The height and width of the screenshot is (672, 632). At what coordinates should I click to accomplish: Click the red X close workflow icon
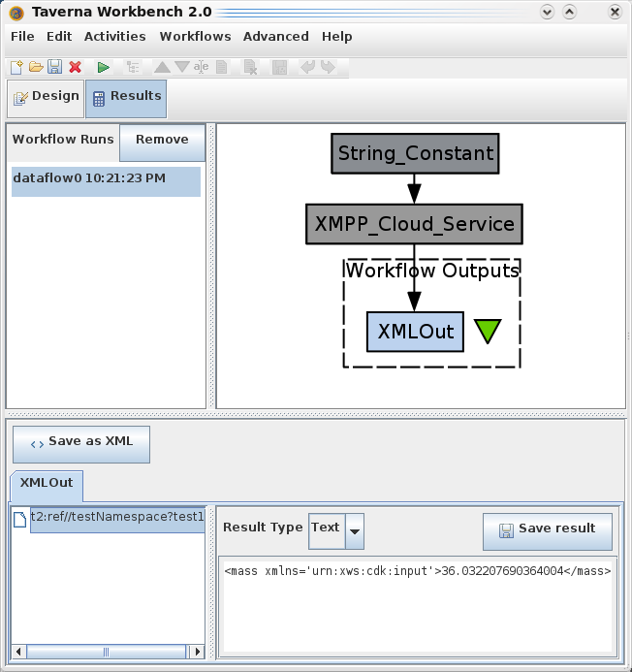pos(75,67)
